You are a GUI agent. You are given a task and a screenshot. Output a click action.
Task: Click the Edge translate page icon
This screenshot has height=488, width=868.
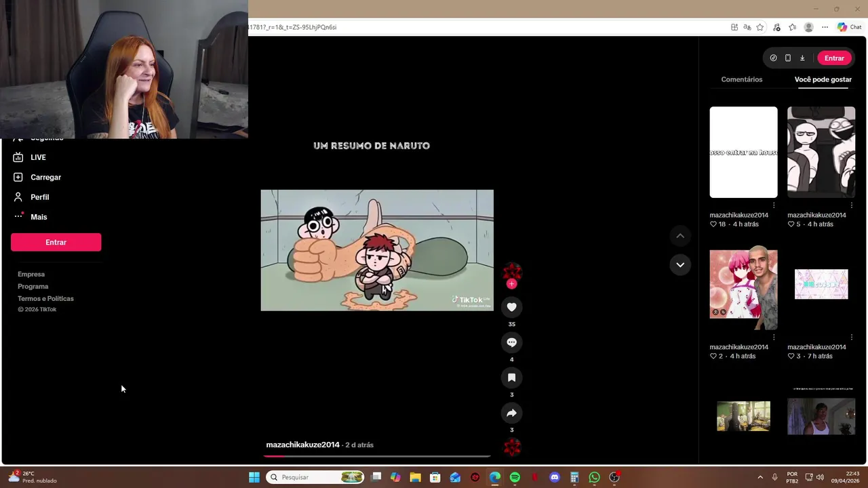pyautogui.click(x=747, y=27)
